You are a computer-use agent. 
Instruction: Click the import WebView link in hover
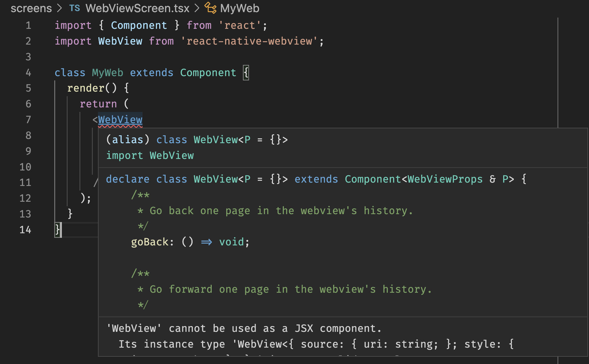pos(150,155)
